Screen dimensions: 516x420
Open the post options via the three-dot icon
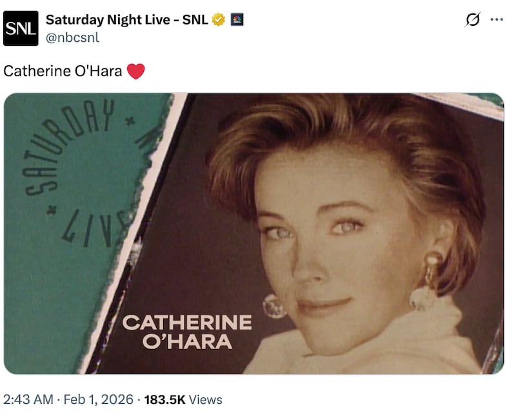tap(498, 19)
